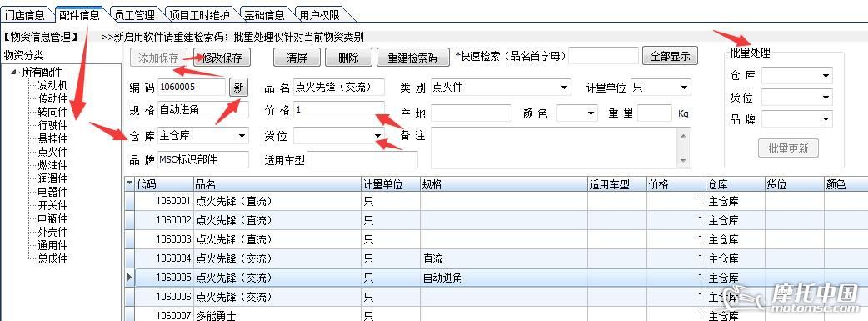Viewport: 868px width, 321px height.
Task: Click the 直流 cell in row 1060004
Action: [x=503, y=258]
